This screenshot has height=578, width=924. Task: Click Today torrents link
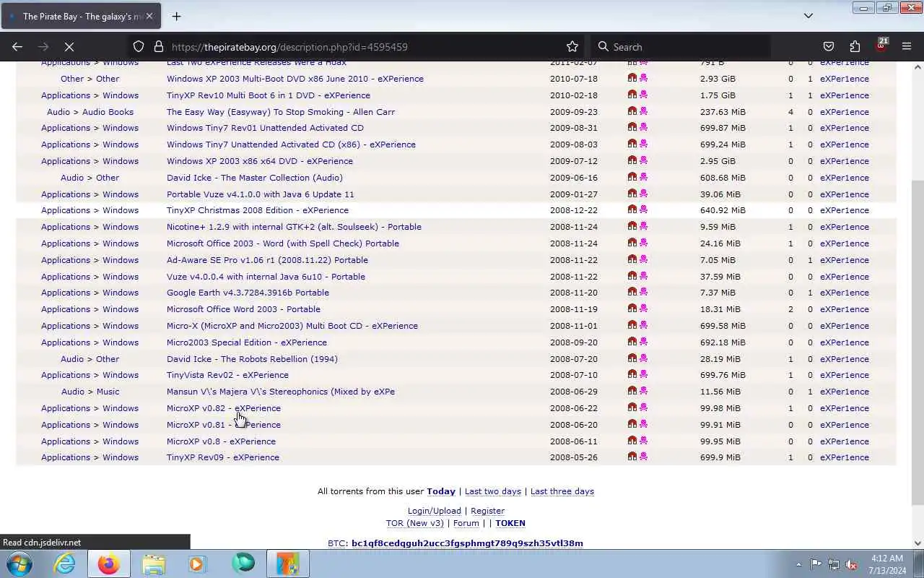441,491
